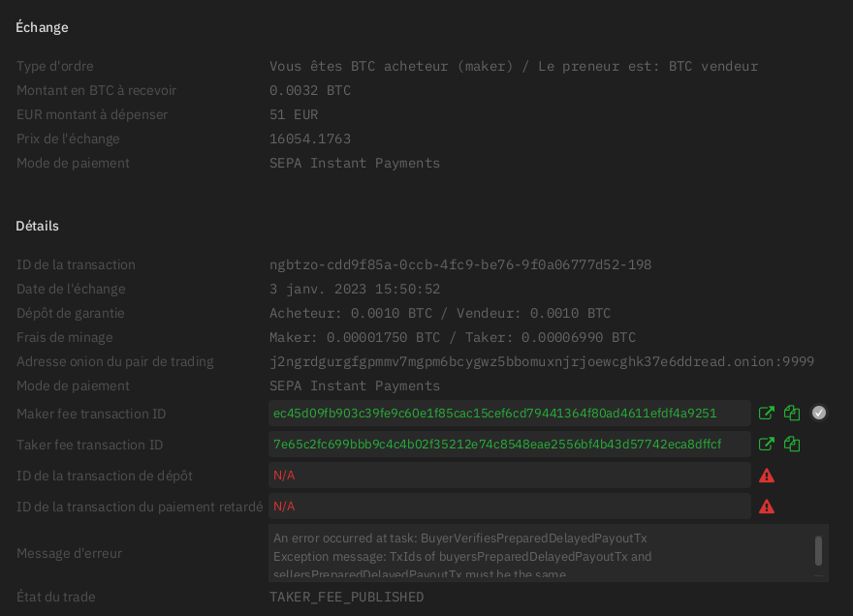This screenshot has height=616, width=853.
Task: Open taker fee transaction in block explorer
Action: [x=766, y=444]
